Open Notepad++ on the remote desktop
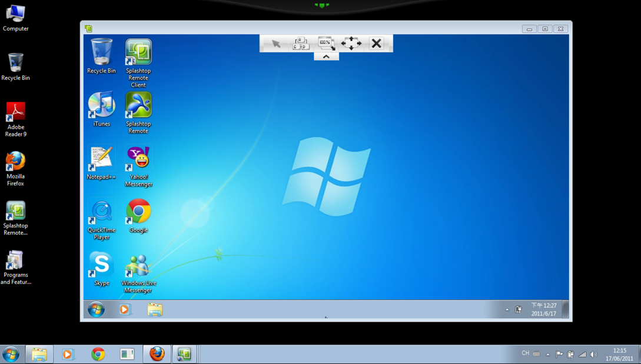 point(101,163)
